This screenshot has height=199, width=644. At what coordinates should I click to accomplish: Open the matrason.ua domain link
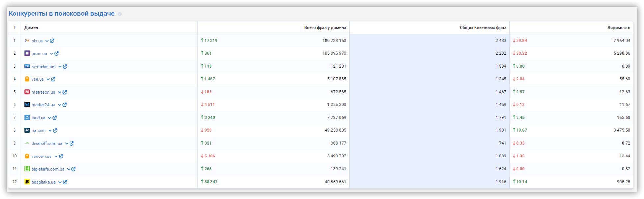click(43, 92)
